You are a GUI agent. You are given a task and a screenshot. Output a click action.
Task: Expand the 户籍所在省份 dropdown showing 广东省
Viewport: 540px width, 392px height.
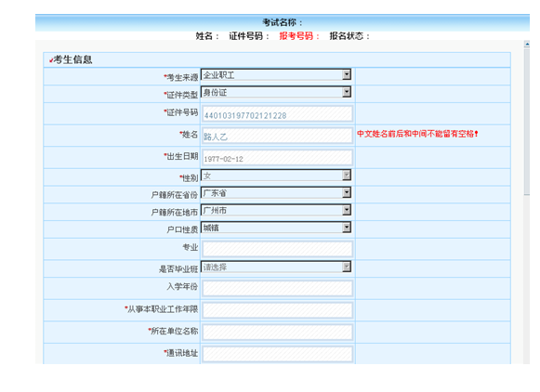(276, 192)
